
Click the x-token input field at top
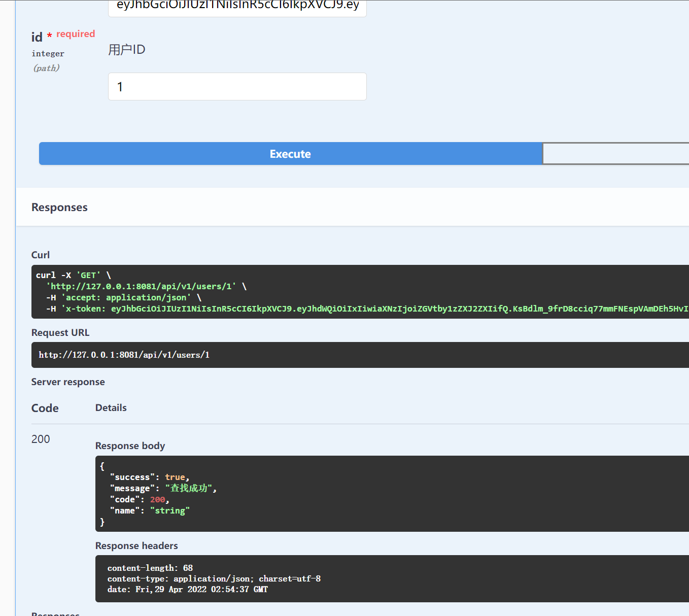pyautogui.click(x=237, y=7)
